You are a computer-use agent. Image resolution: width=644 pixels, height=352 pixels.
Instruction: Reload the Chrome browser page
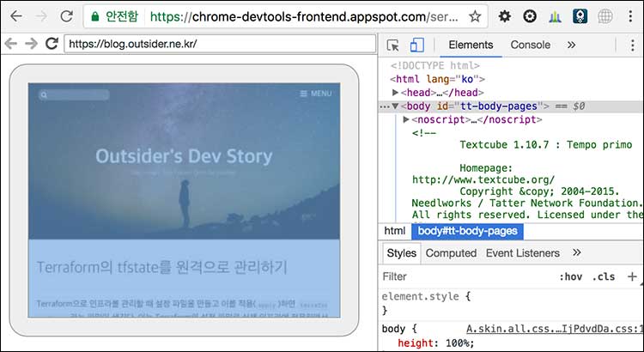click(66, 16)
